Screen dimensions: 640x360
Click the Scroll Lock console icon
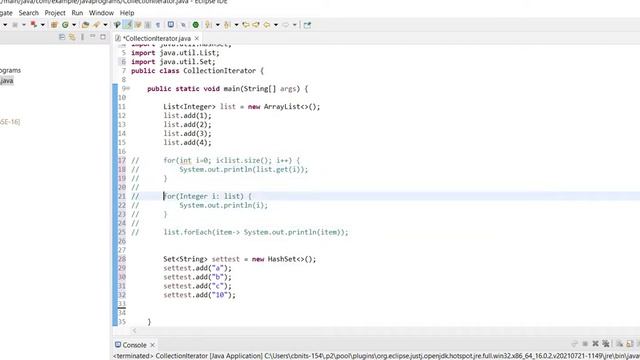(629, 344)
